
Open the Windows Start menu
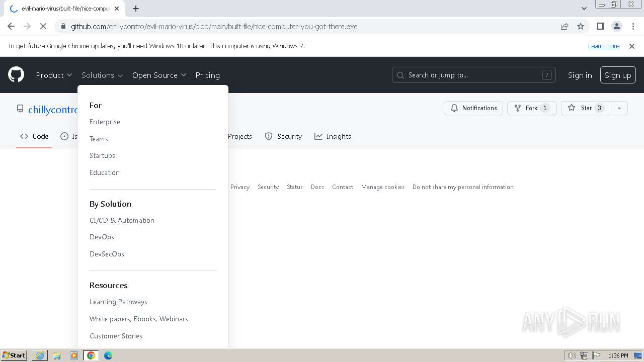[14, 355]
